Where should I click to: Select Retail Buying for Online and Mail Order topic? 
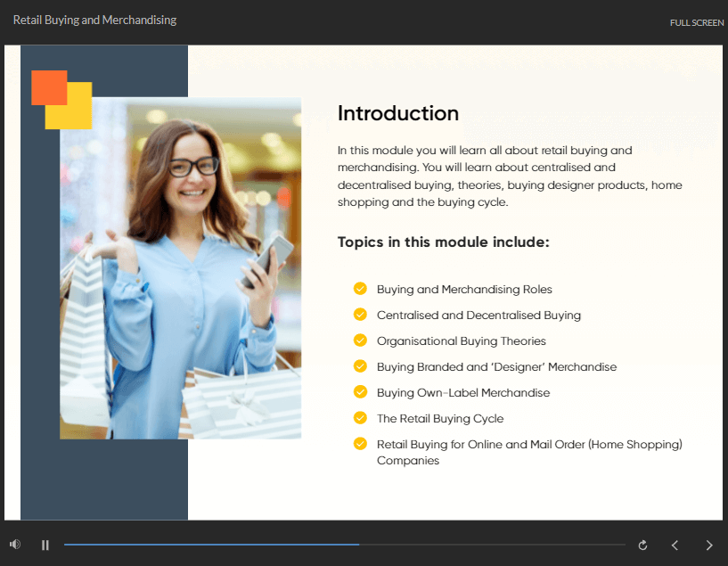tap(529, 444)
